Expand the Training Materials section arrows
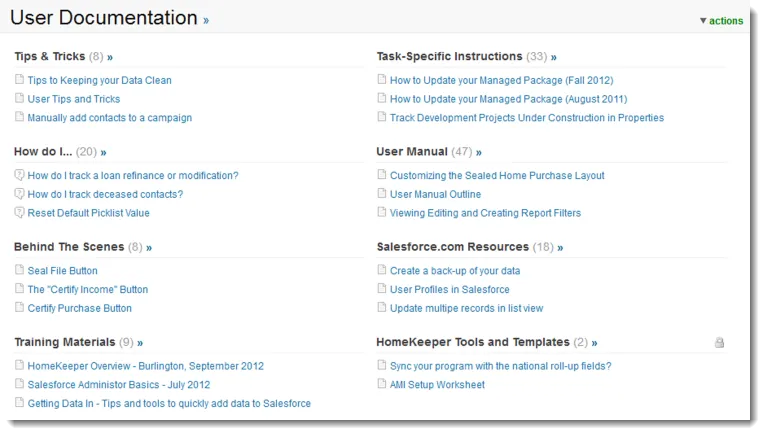This screenshot has width=765, height=435. pos(140,343)
